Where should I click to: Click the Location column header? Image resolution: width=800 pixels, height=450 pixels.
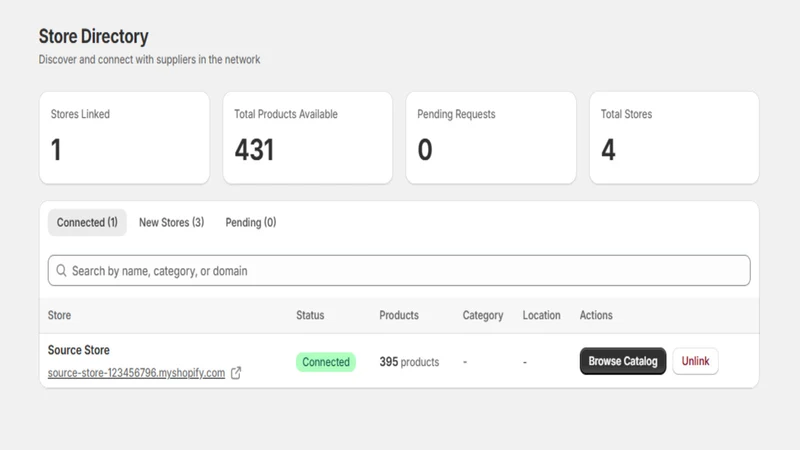tap(541, 315)
